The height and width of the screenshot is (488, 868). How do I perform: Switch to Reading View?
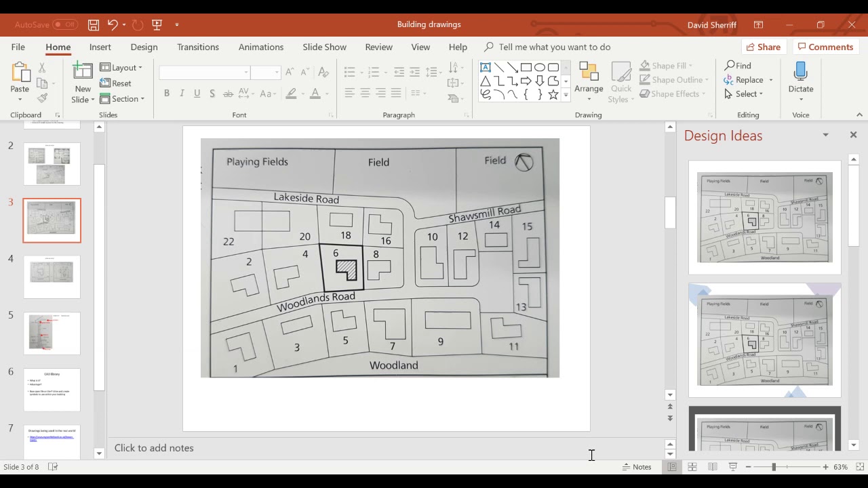coord(712,467)
